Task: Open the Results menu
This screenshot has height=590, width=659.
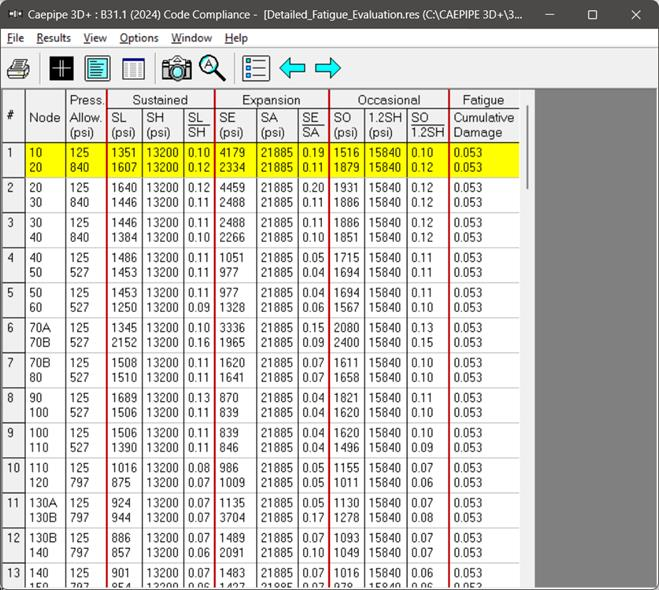Action: click(53, 38)
